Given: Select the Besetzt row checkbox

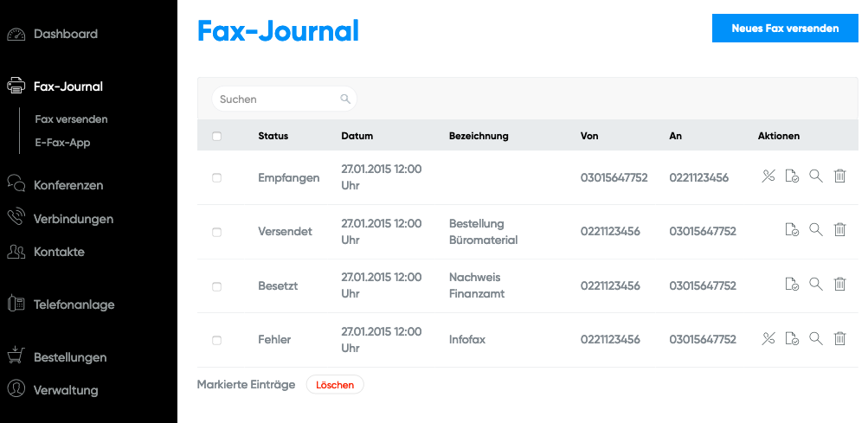Looking at the screenshot, I should coord(216,286).
